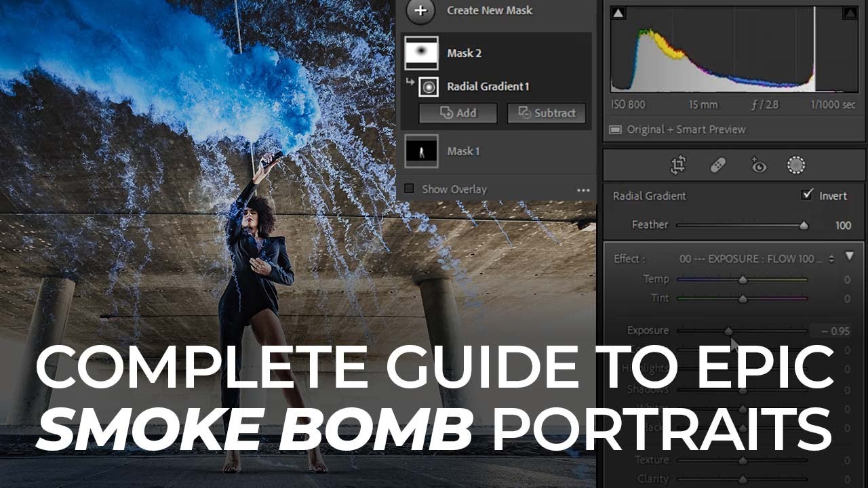This screenshot has height=488, width=868.
Task: Select the Healing bandage tool
Action: click(x=717, y=165)
